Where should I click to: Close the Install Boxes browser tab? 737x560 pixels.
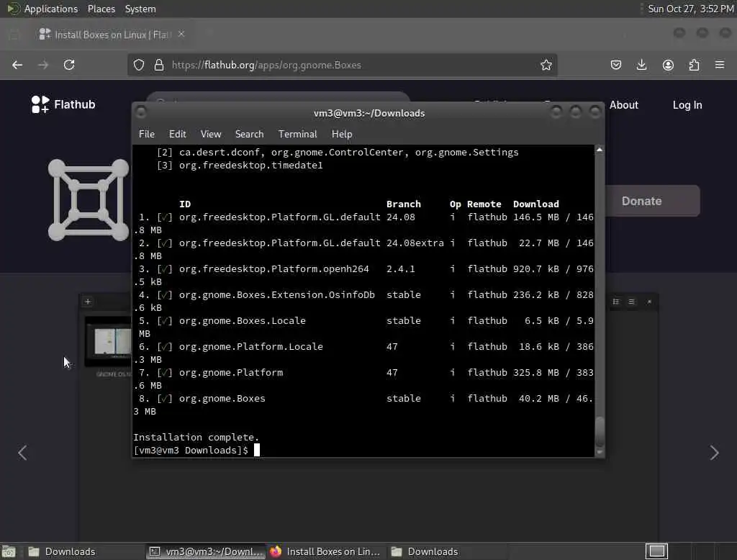181,35
